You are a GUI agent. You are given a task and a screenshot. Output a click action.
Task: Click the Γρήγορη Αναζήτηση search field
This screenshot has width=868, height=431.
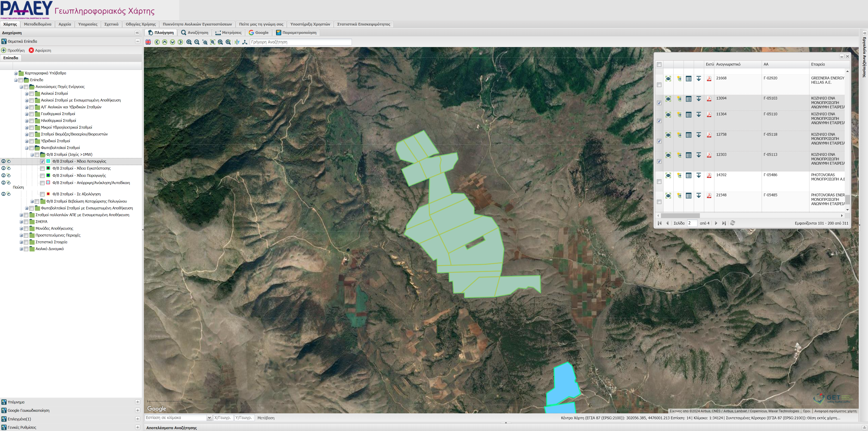(300, 42)
